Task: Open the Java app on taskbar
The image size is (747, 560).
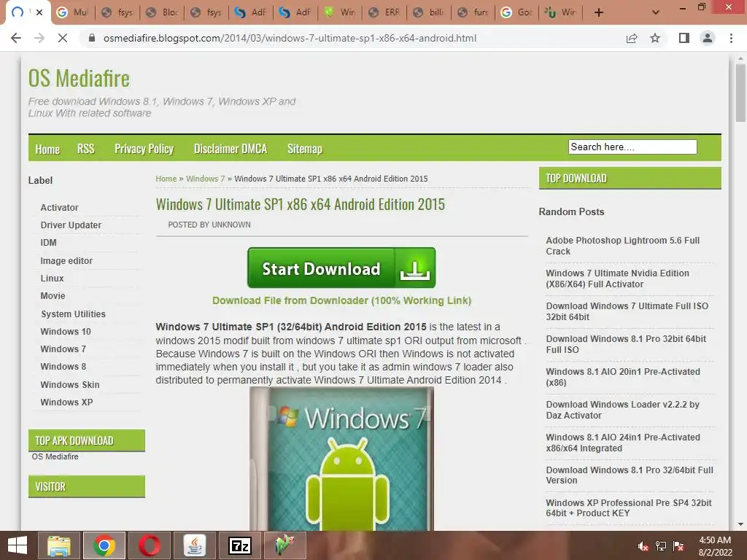Action: [194, 545]
